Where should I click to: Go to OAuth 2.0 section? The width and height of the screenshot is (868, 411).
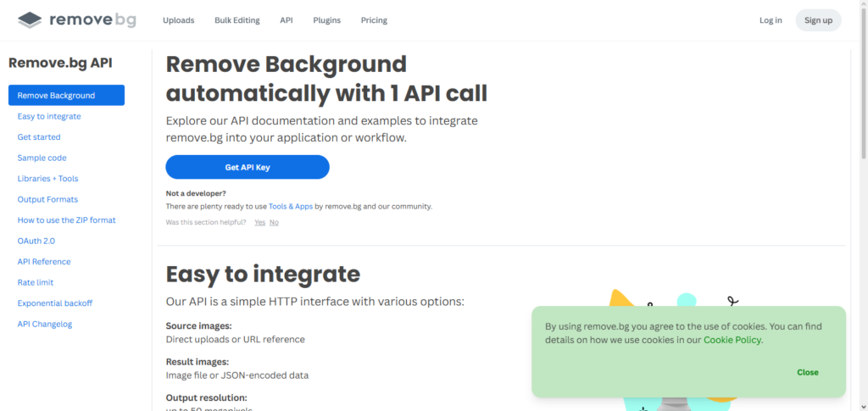[x=36, y=242]
